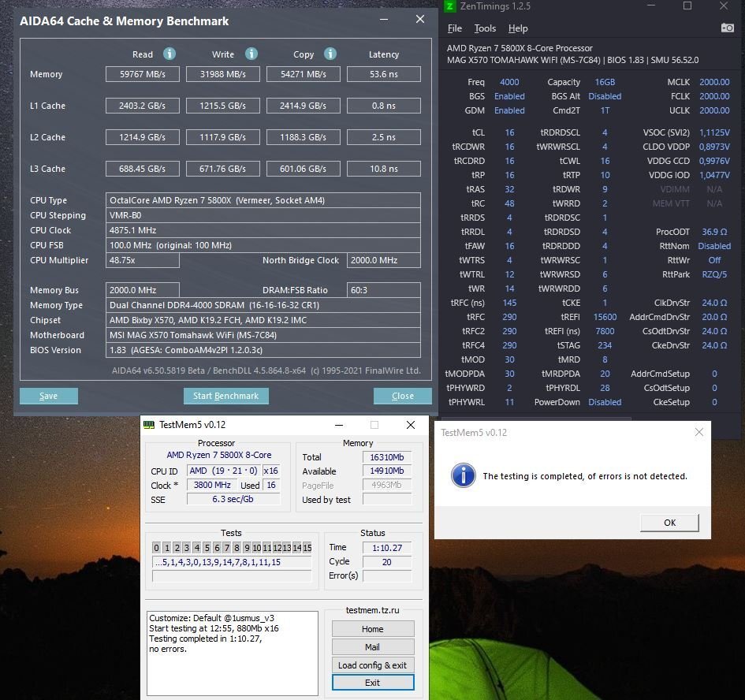Click the Mail button in TestMem5
Screen dimensions: 745x700
click(x=372, y=647)
